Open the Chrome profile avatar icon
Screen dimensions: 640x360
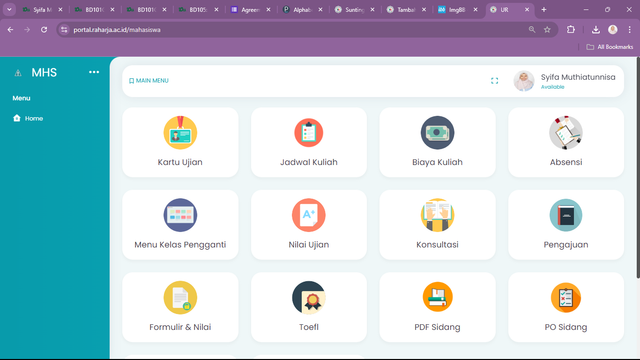click(613, 29)
